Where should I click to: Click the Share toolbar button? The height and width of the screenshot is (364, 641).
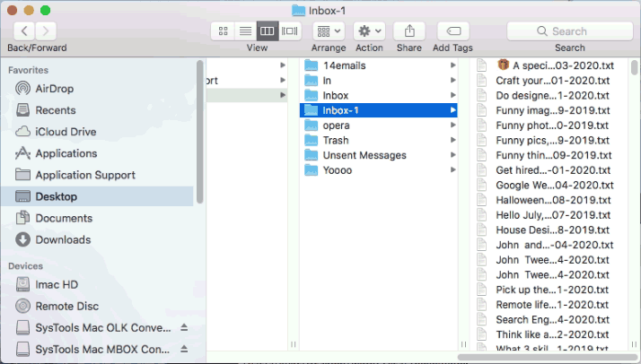[409, 31]
